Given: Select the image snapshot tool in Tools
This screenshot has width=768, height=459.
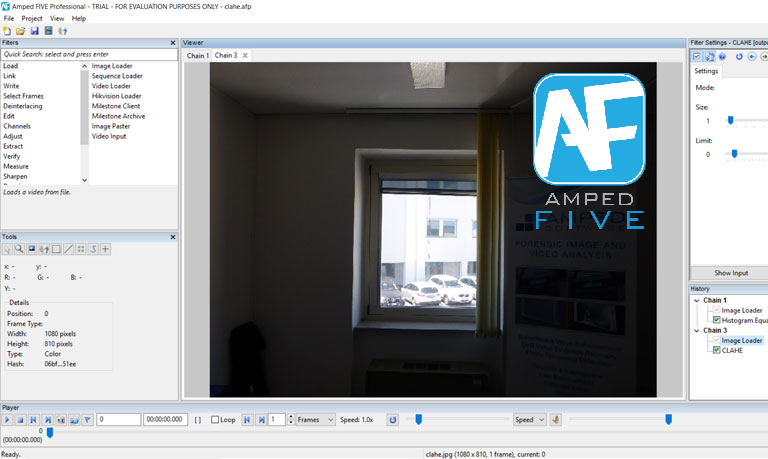Looking at the screenshot, I should click(32, 249).
